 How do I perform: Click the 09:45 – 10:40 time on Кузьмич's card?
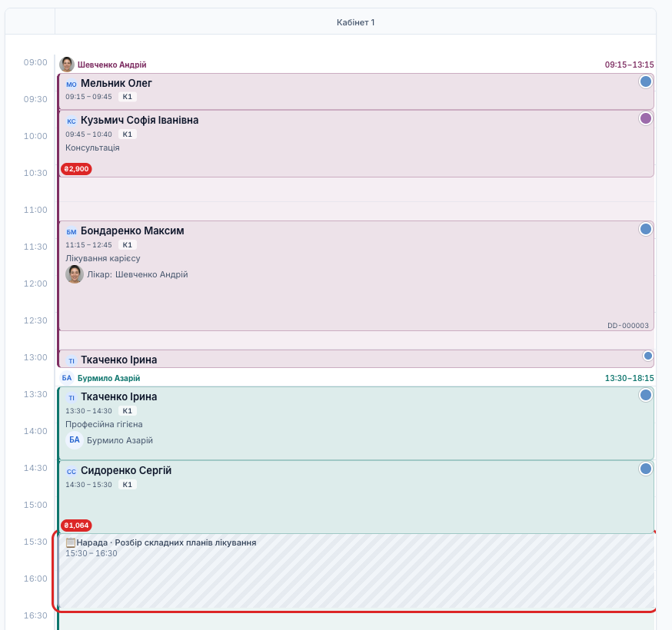pos(88,134)
